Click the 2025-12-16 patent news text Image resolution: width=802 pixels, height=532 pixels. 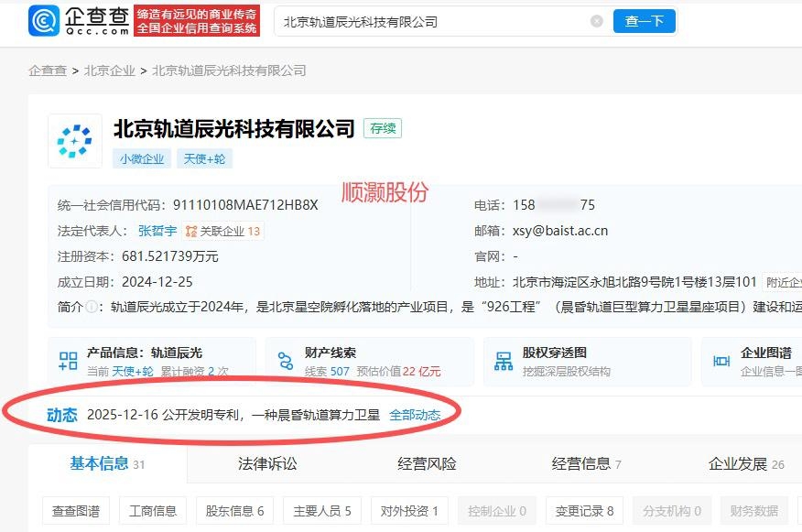point(233,415)
